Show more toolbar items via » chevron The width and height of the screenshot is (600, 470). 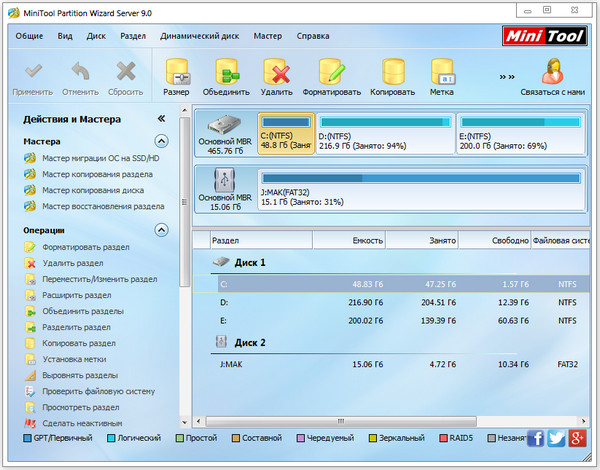tap(507, 75)
